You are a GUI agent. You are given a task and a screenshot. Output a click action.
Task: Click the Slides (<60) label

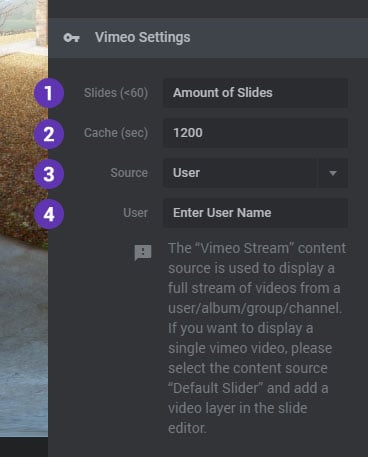[x=116, y=93]
